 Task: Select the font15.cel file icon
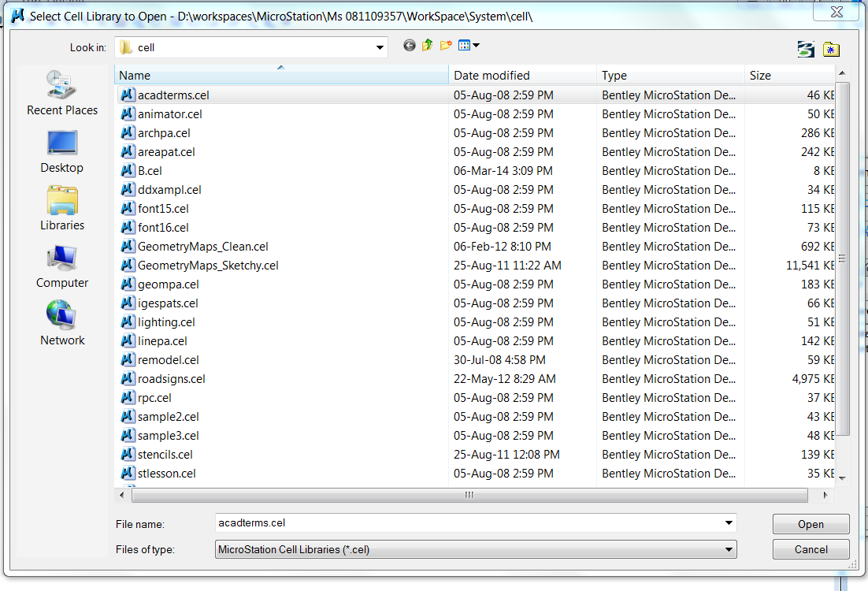[x=128, y=208]
